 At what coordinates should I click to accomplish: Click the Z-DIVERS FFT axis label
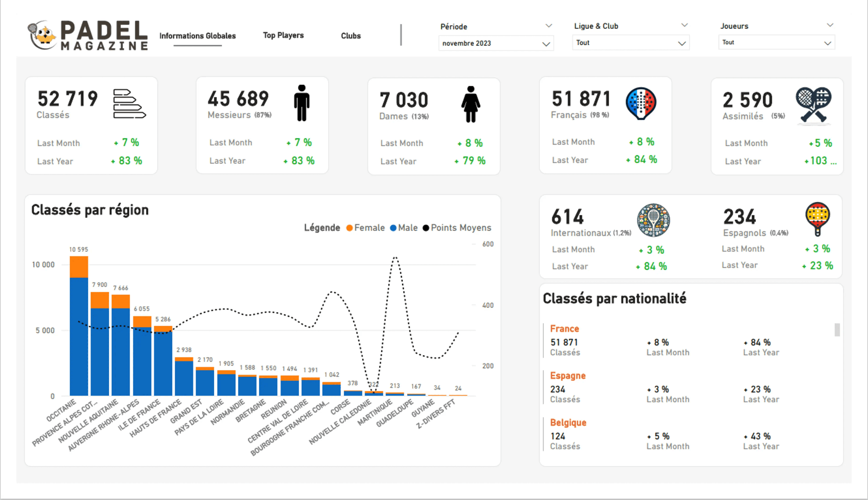click(436, 414)
